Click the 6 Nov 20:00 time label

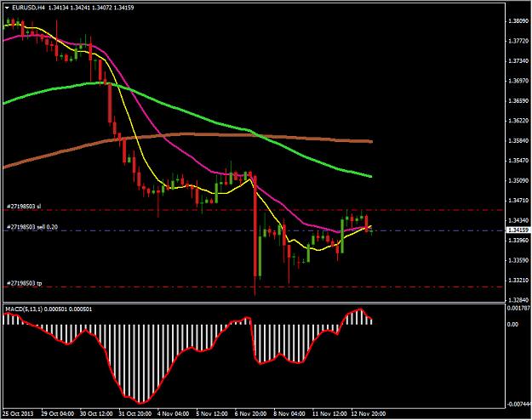[x=251, y=413]
